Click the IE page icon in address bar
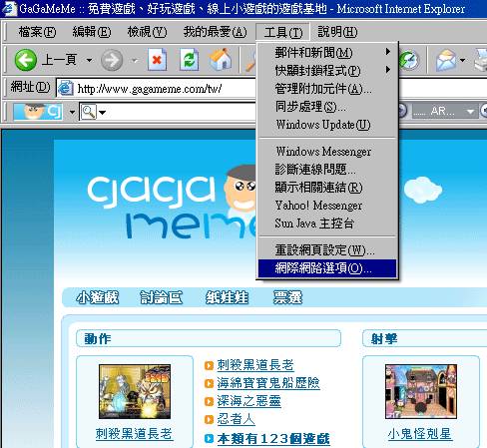 click(66, 89)
